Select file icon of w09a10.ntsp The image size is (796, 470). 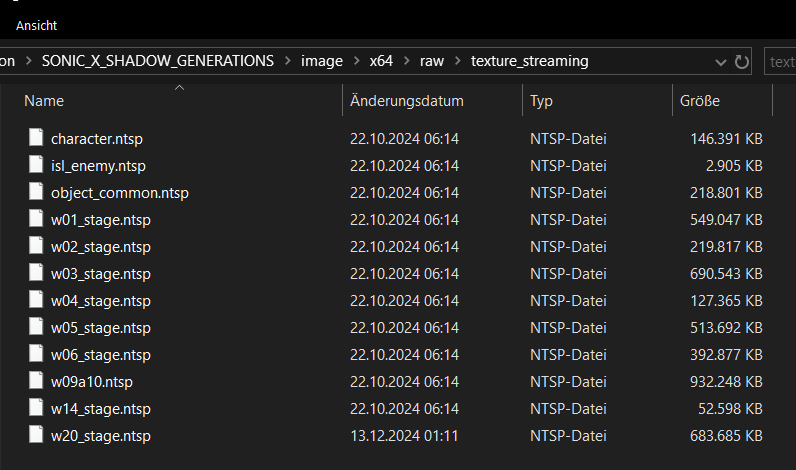point(36,380)
